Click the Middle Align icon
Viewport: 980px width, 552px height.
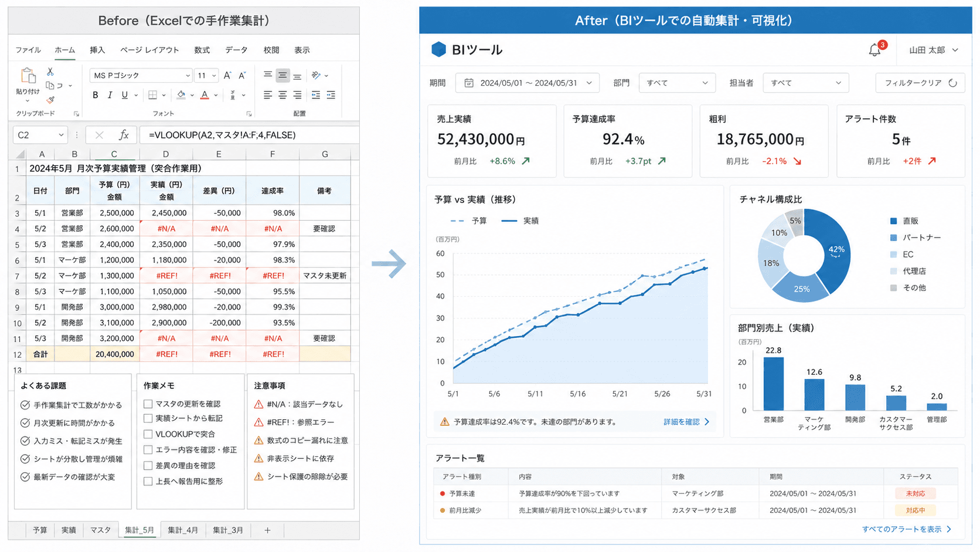[283, 75]
